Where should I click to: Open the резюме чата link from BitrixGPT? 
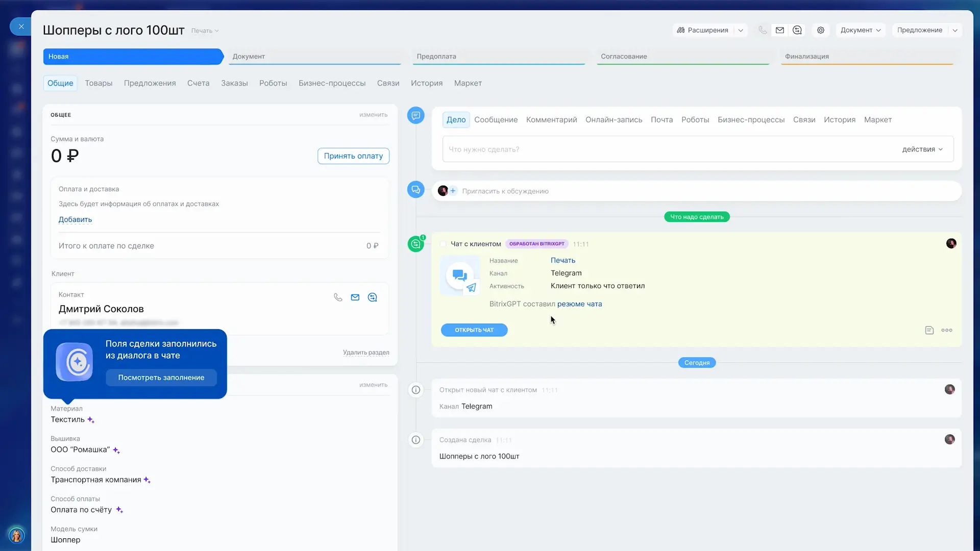[579, 304]
